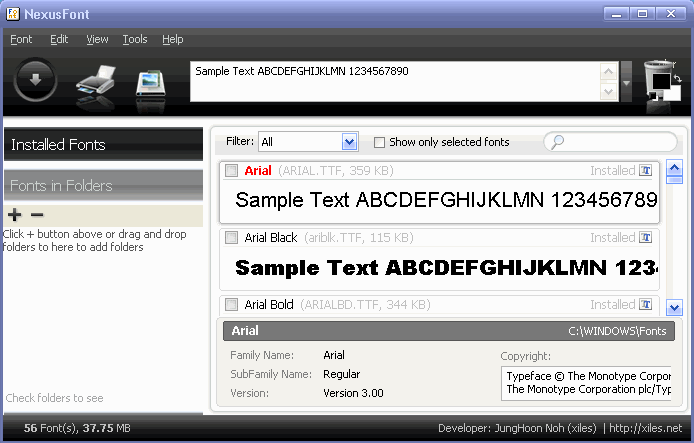Click the plus icon to add folder

click(x=14, y=215)
